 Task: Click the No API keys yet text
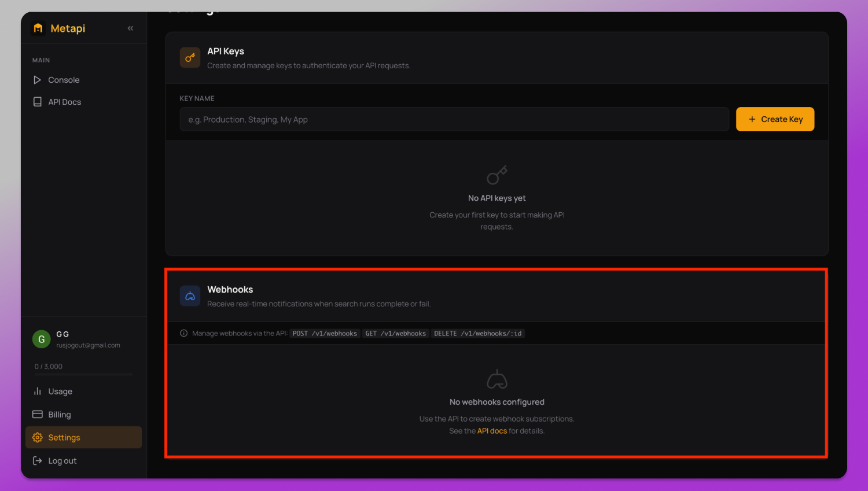(497, 198)
